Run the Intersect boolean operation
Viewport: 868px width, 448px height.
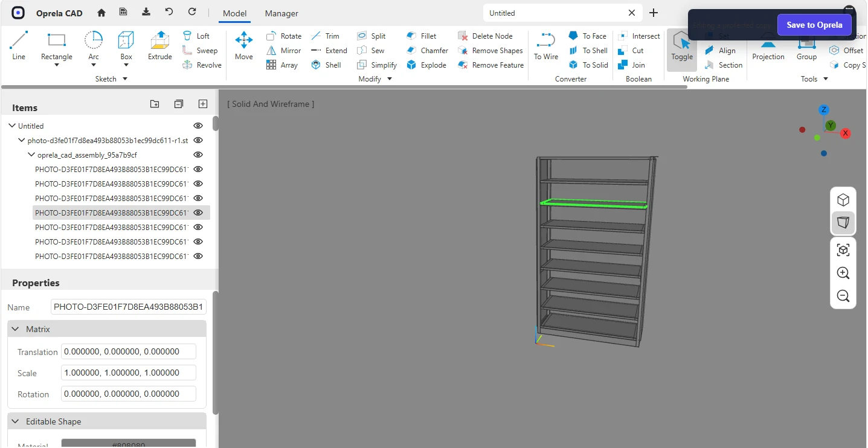[638, 36]
